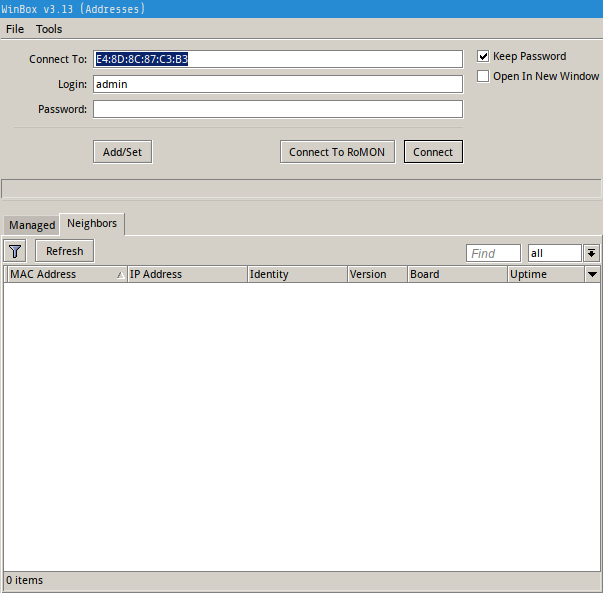The height and width of the screenshot is (593, 603).
Task: Open the Tools menu
Action: pyautogui.click(x=49, y=29)
